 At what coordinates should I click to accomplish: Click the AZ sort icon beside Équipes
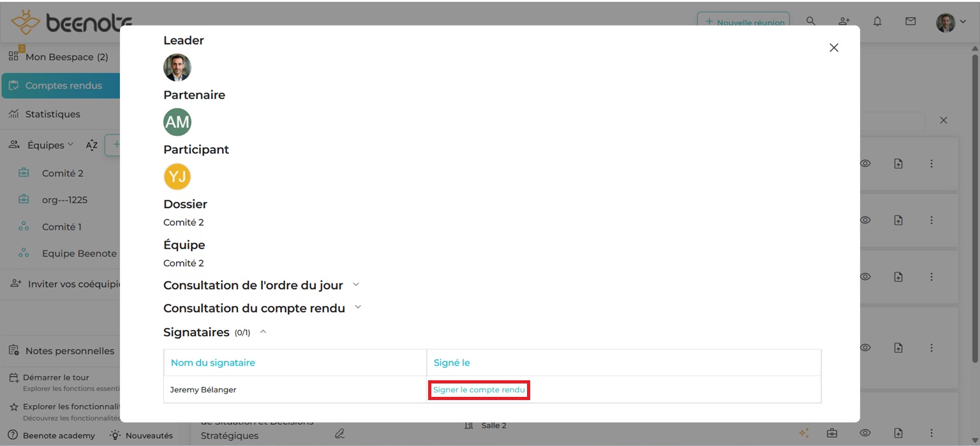92,145
